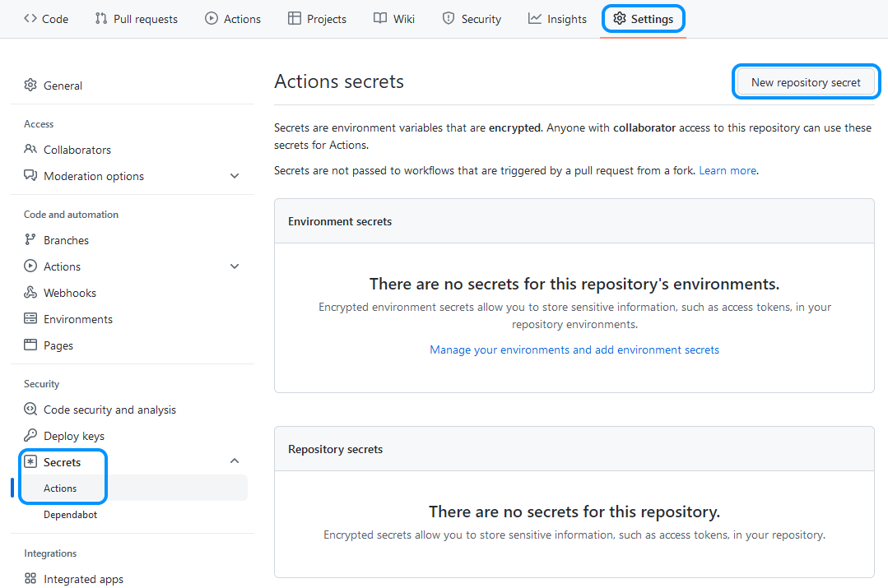Click the Environments server icon
This screenshot has height=588, width=888.
click(x=30, y=318)
